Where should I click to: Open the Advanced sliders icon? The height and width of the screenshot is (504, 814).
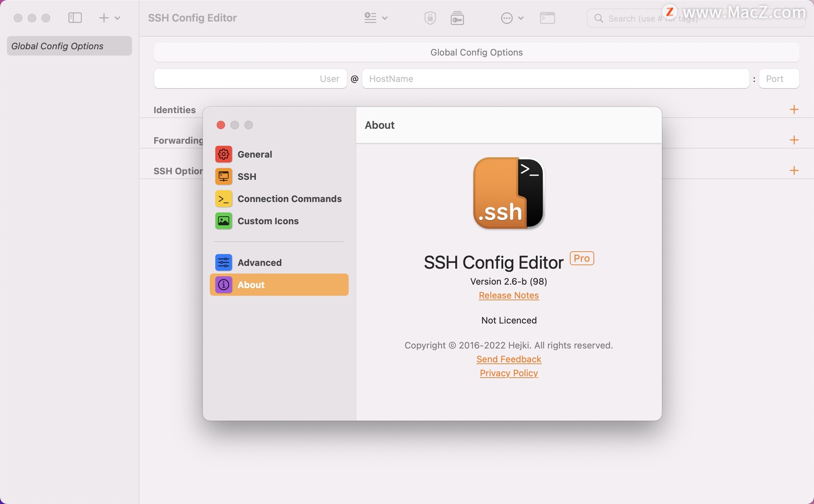[x=223, y=262]
